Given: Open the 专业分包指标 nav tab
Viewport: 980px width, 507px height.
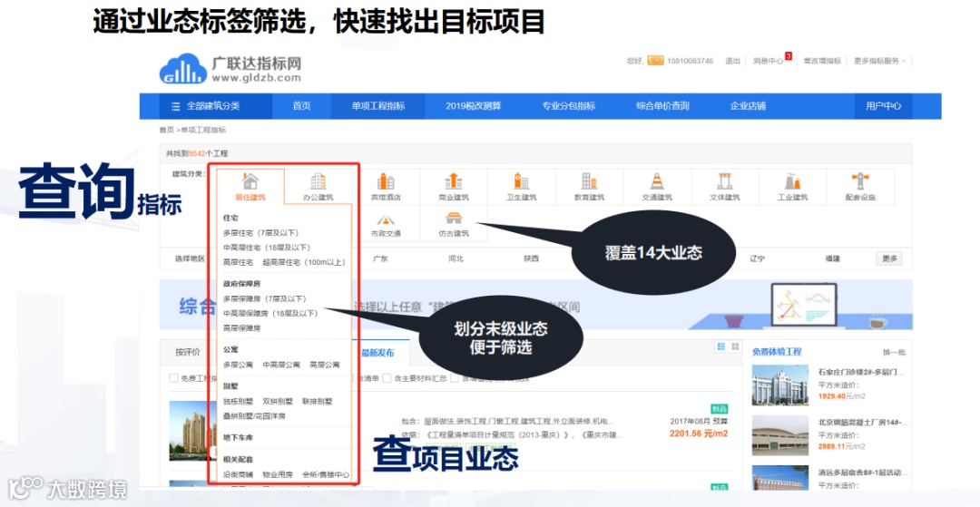Looking at the screenshot, I should click(568, 106).
